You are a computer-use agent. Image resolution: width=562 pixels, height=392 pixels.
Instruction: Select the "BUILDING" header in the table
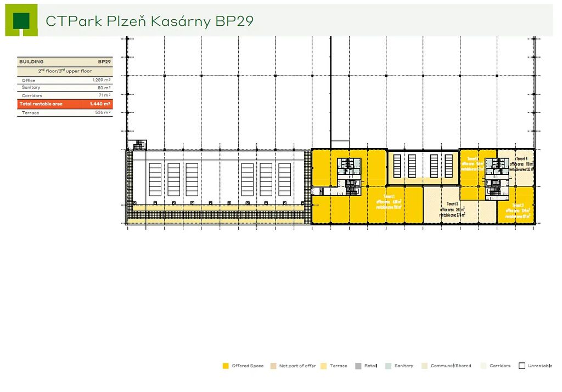31,61
